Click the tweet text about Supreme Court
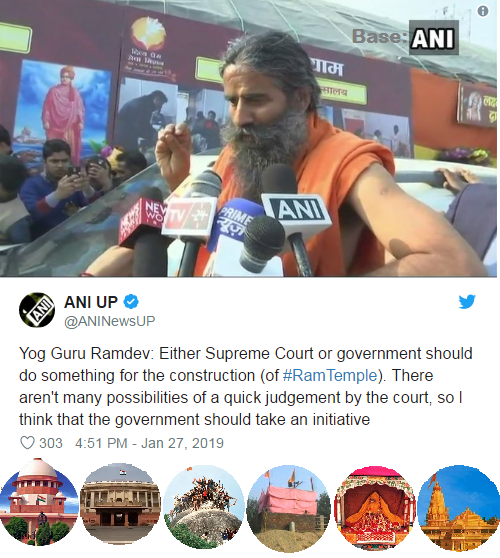This screenshot has width=500, height=558. [246, 386]
